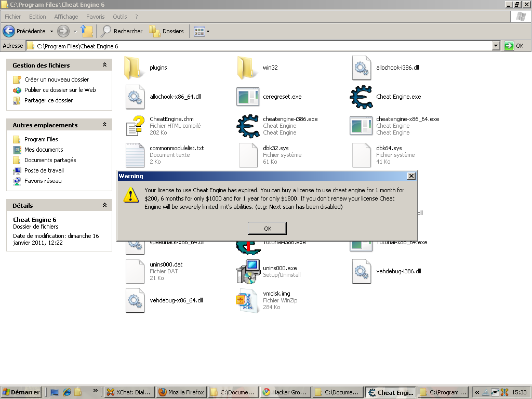The height and width of the screenshot is (399, 532).
Task: Select the vmdisk.img WinZip icon
Action: (x=248, y=301)
